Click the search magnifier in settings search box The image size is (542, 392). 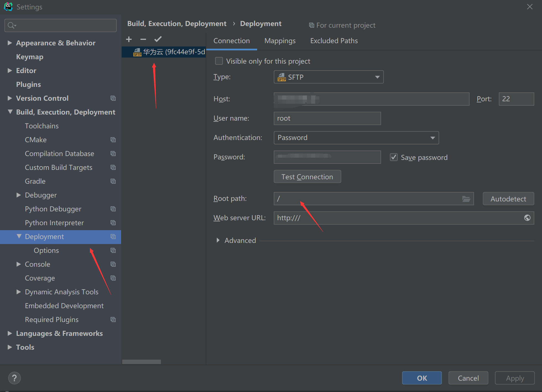pyautogui.click(x=11, y=25)
